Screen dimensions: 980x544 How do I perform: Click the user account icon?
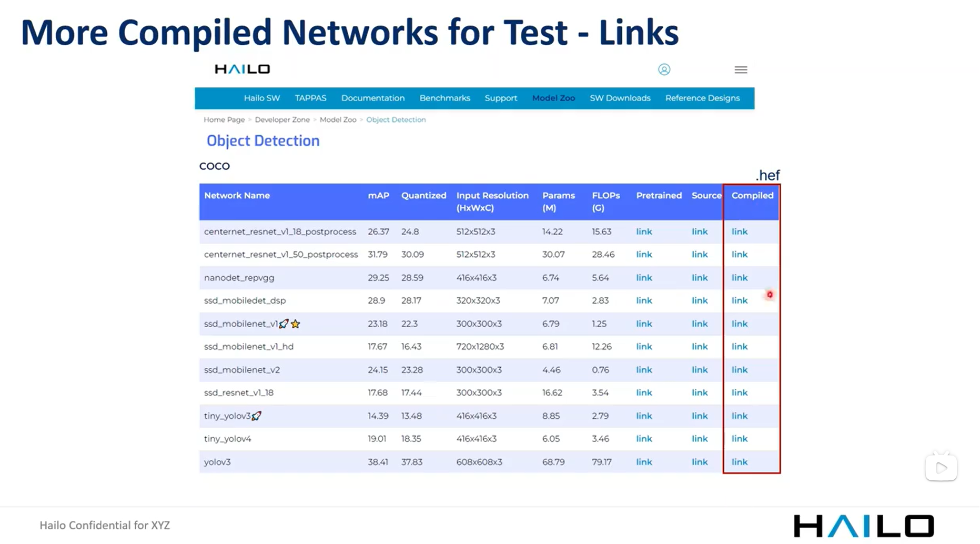(x=664, y=69)
